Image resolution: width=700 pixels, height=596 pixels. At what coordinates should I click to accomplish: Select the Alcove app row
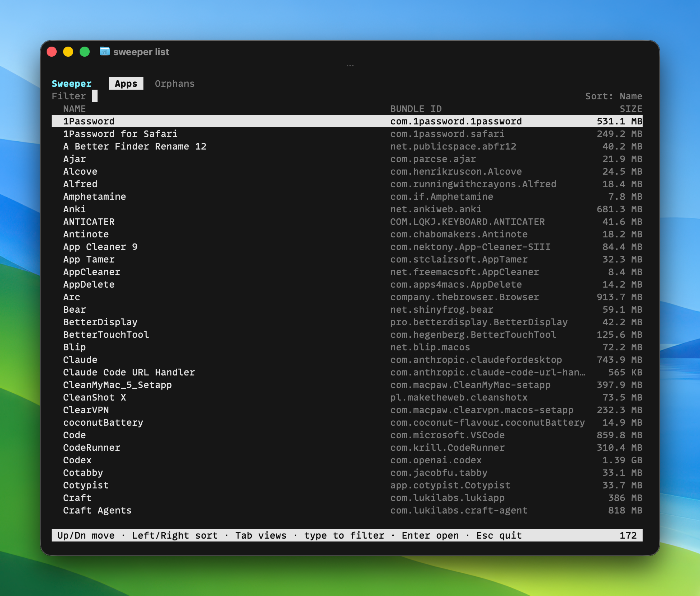click(347, 171)
